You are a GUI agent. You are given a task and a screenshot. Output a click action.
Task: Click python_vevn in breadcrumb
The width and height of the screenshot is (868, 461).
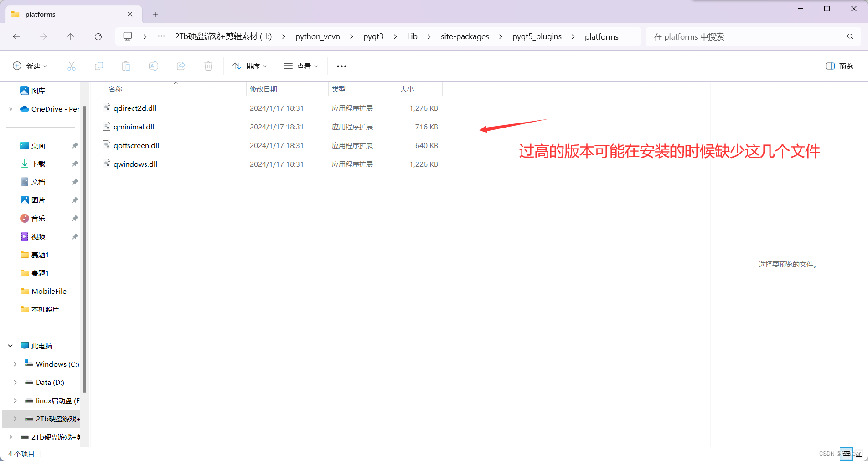click(318, 36)
